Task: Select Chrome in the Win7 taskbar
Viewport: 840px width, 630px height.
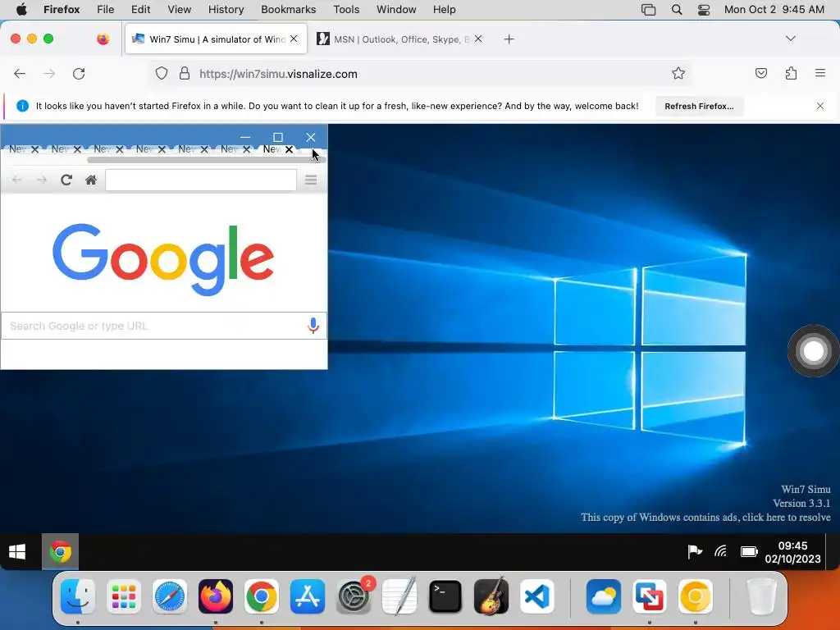Action: [60, 552]
